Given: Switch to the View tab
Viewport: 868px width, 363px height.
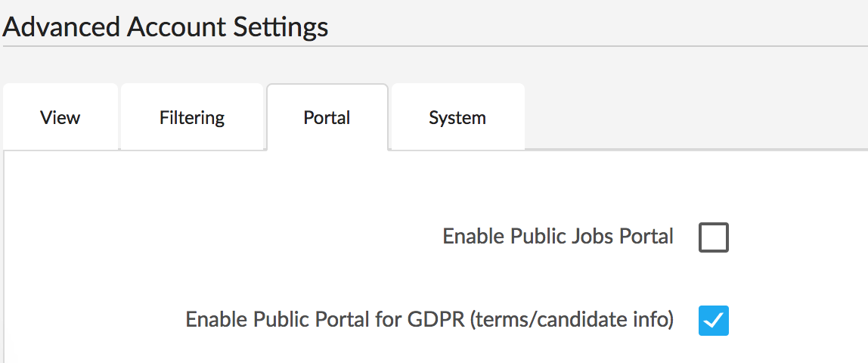Looking at the screenshot, I should point(60,118).
